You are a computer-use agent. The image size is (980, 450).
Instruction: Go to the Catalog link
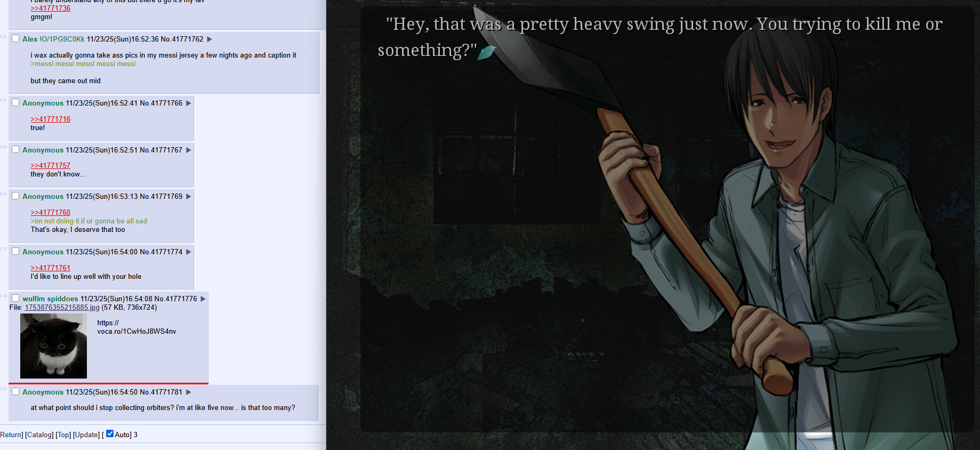(39, 435)
